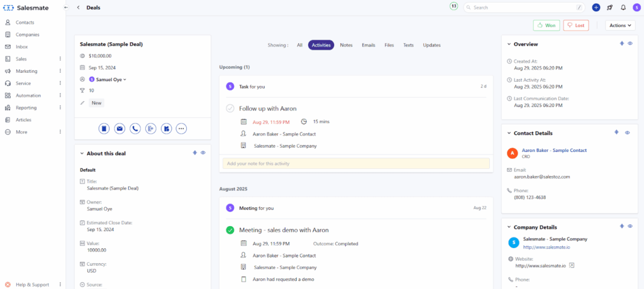
Task: Click the back arrow beside Deals
Action: pyautogui.click(x=78, y=8)
